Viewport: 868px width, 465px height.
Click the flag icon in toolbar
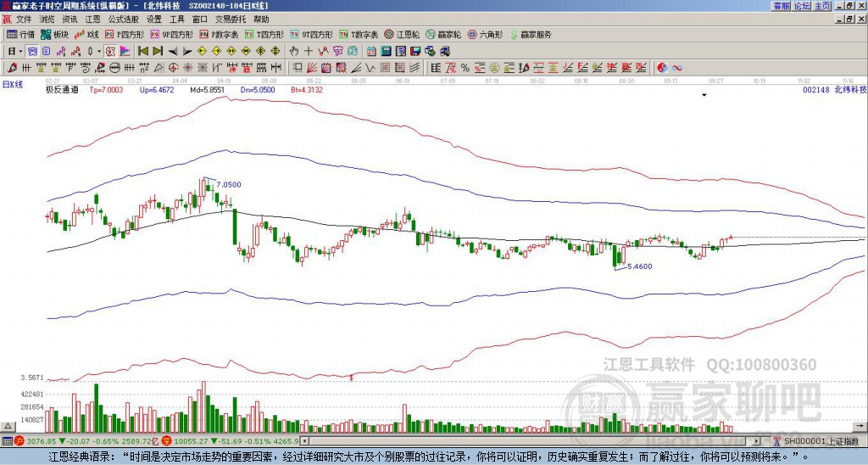[125, 52]
